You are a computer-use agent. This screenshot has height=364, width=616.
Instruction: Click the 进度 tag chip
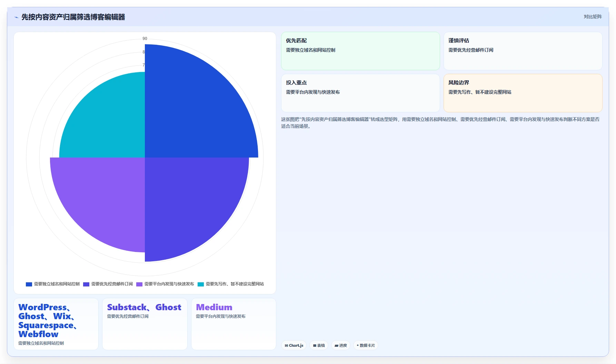point(341,345)
